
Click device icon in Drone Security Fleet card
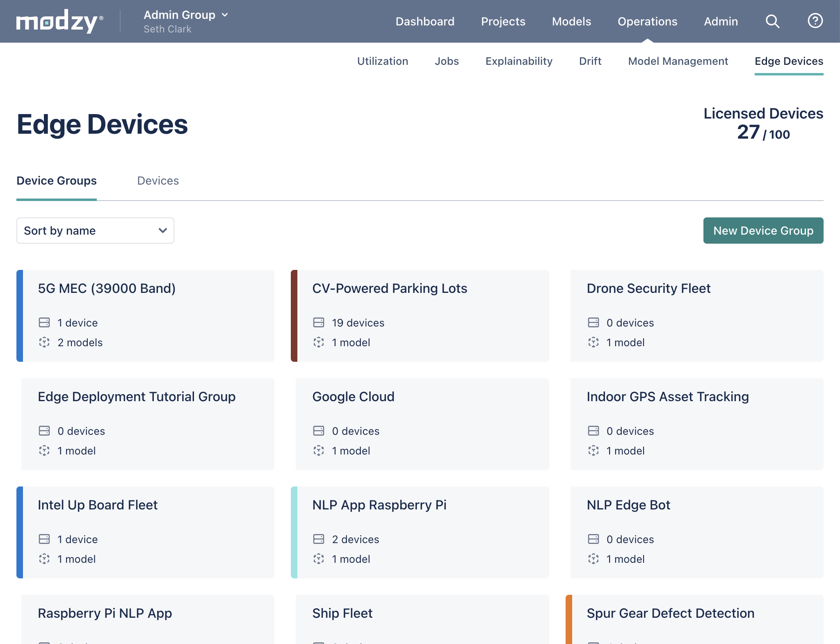pos(593,322)
